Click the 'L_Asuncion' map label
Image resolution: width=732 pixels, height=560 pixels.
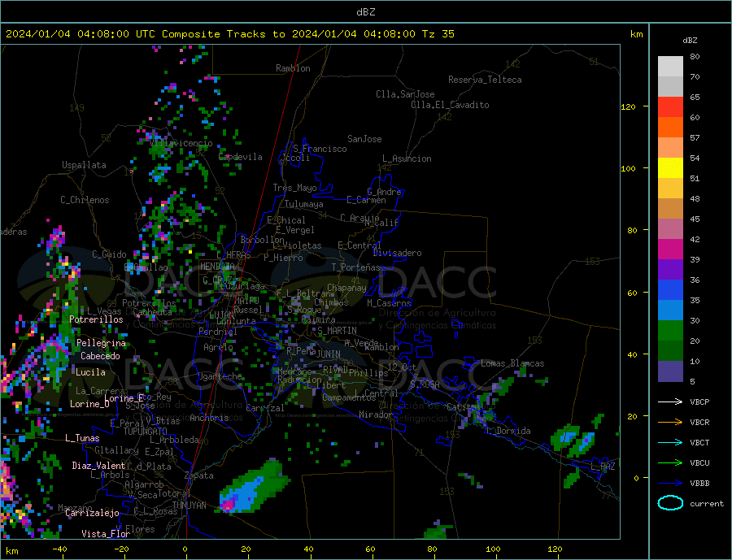click(x=407, y=158)
